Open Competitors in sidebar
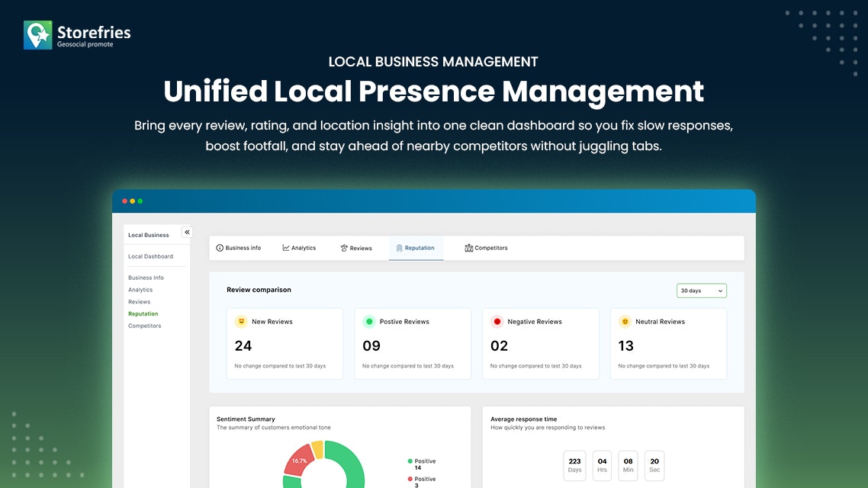This screenshot has width=868, height=488. coord(145,326)
